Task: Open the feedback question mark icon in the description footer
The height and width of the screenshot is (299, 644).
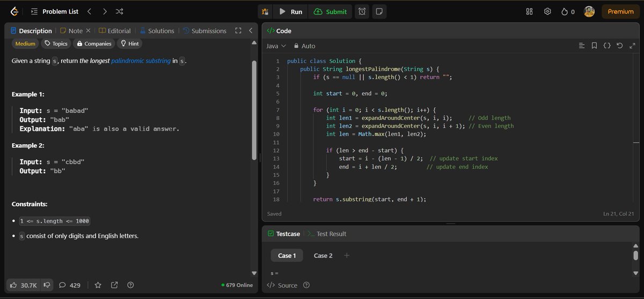Action: 130,285
